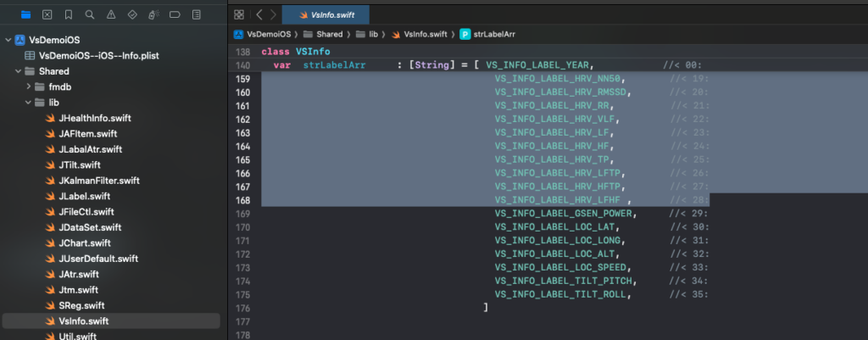
Task: Show the Issue navigator warning icon
Action: [x=111, y=15]
